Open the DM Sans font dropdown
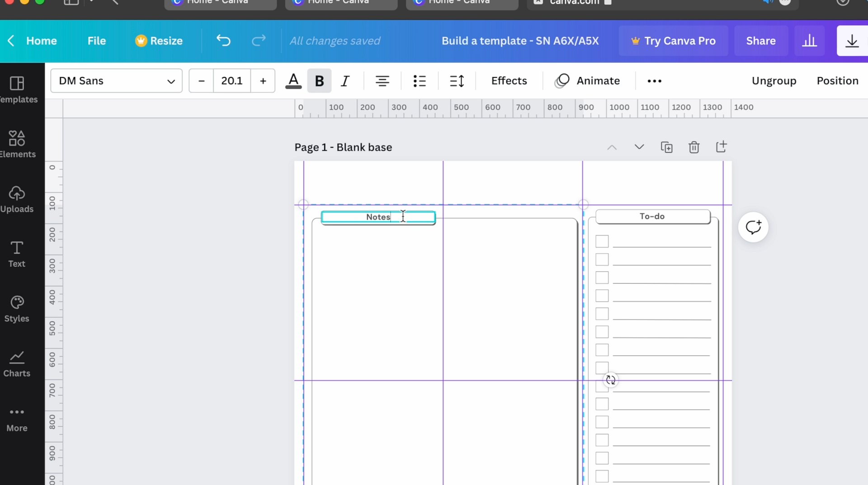Image resolution: width=868 pixels, height=485 pixels. click(x=116, y=80)
